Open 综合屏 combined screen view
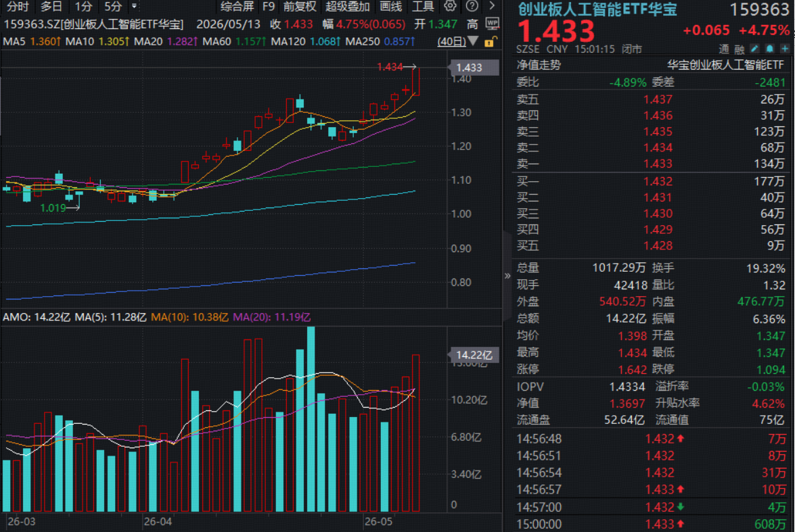Screen dimensions: 795x532 (237, 7)
